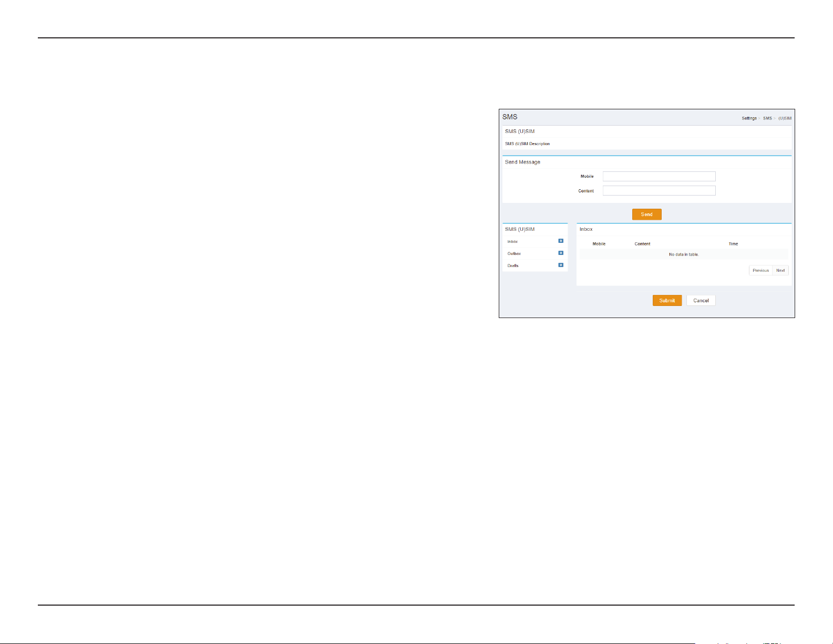Open the Drafts folder in sidebar

tap(513, 265)
